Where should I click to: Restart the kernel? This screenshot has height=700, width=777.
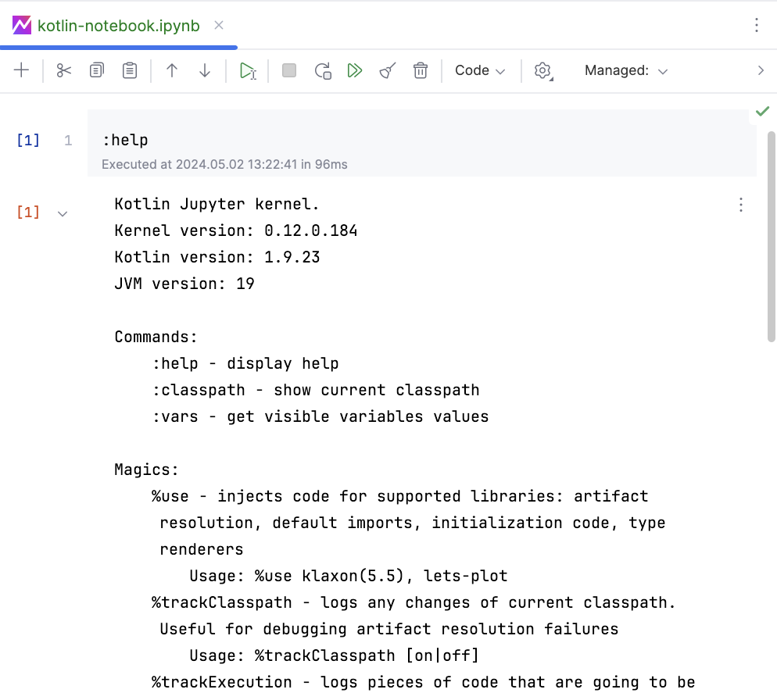pyautogui.click(x=323, y=70)
